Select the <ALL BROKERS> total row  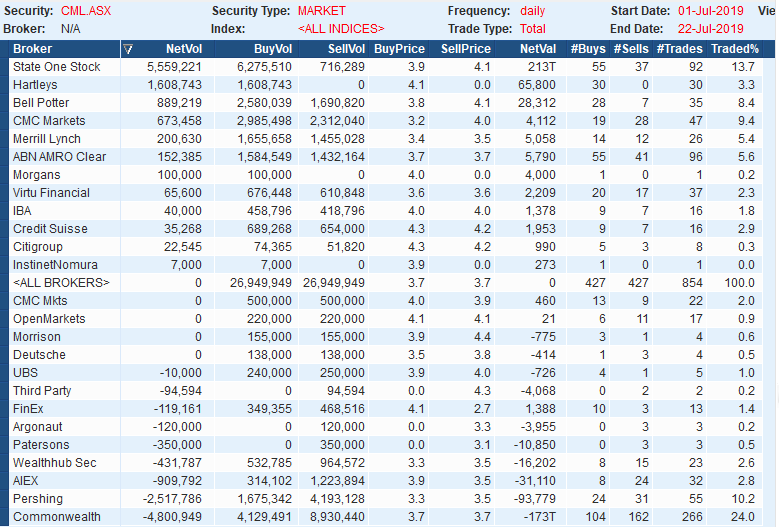tap(386, 283)
